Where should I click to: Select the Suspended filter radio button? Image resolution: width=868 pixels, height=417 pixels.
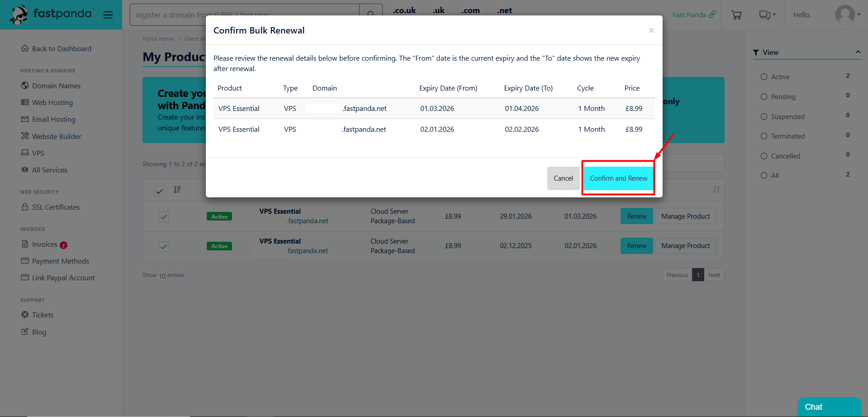764,117
